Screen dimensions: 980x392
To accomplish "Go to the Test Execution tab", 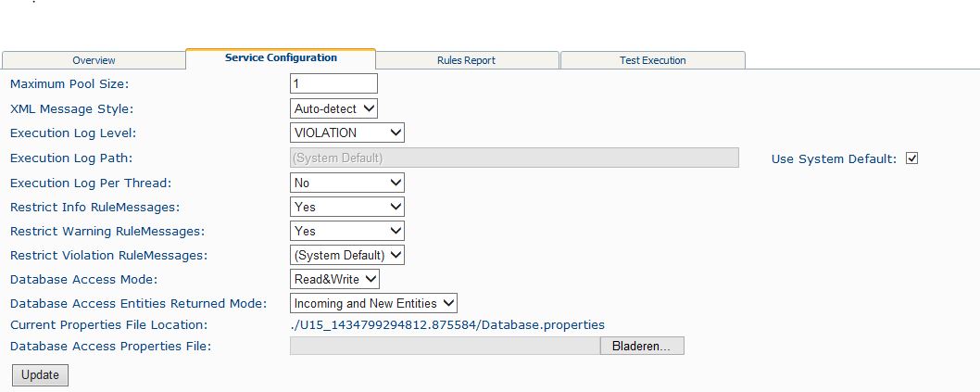I will coord(652,60).
